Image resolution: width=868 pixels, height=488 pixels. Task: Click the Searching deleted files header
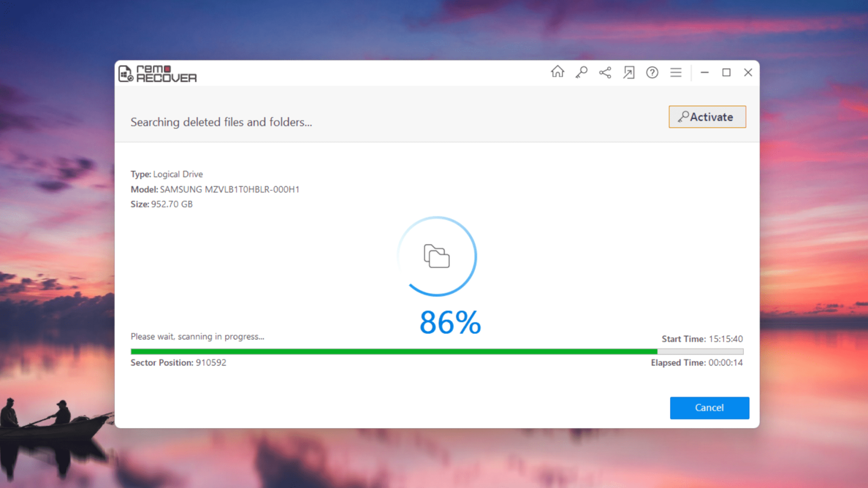pos(220,122)
